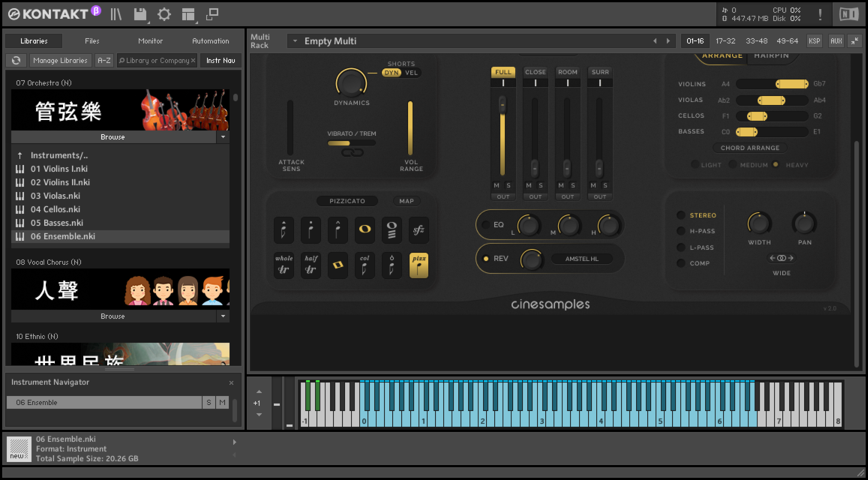Viewport: 868px width, 480px height.
Task: Click the A-Z sort button
Action: 104,60
